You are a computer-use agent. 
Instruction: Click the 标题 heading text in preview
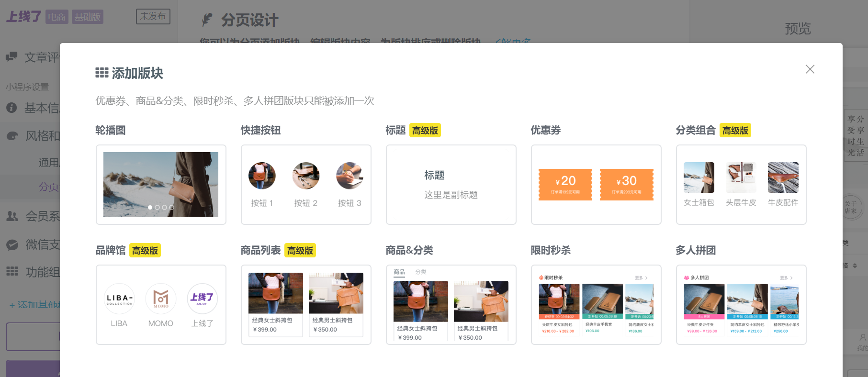(x=434, y=175)
